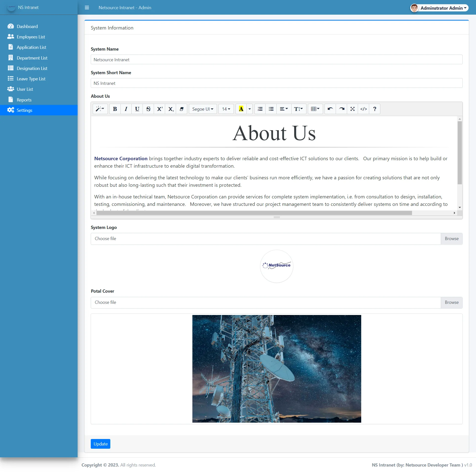Toggle code view in editor

(x=363, y=109)
